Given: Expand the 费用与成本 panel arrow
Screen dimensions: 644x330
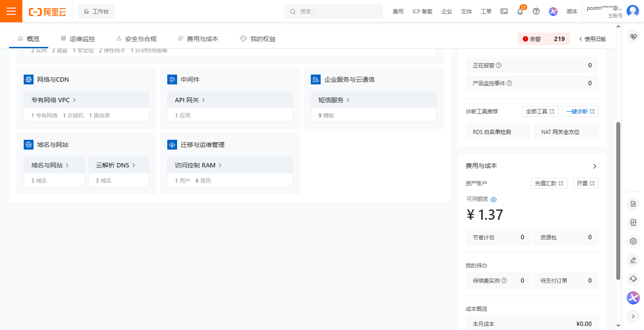Looking at the screenshot, I should [594, 166].
